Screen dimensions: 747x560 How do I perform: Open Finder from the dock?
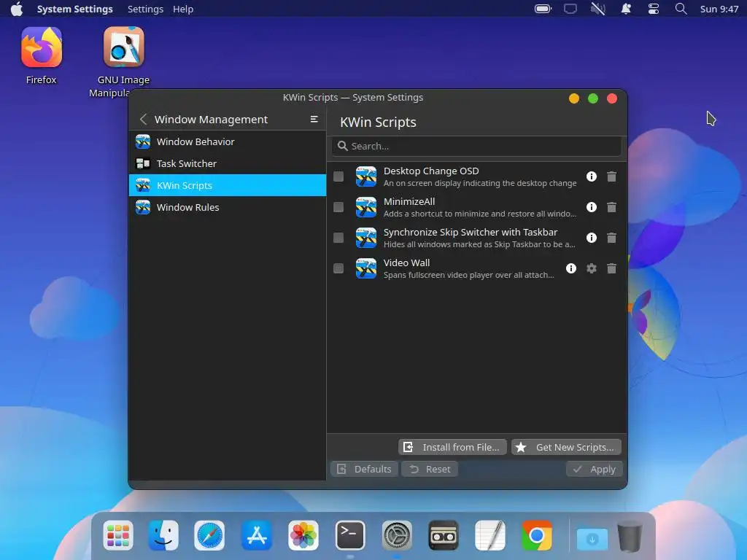[163, 536]
